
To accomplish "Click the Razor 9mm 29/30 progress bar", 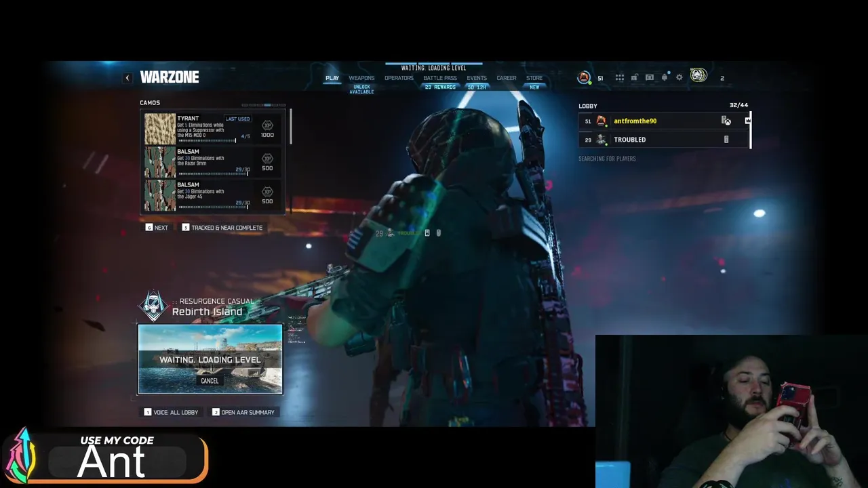I will [x=212, y=174].
